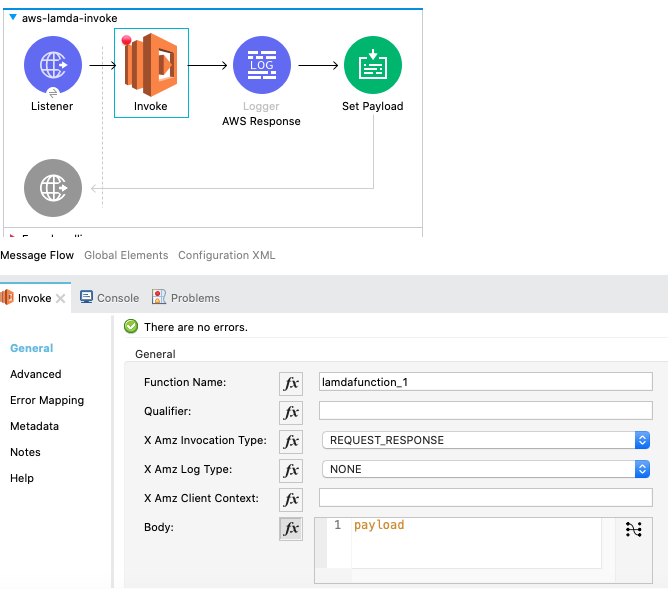The height and width of the screenshot is (589, 668).
Task: Open the X Amz Invocation Type dropdown
Action: coord(486,440)
